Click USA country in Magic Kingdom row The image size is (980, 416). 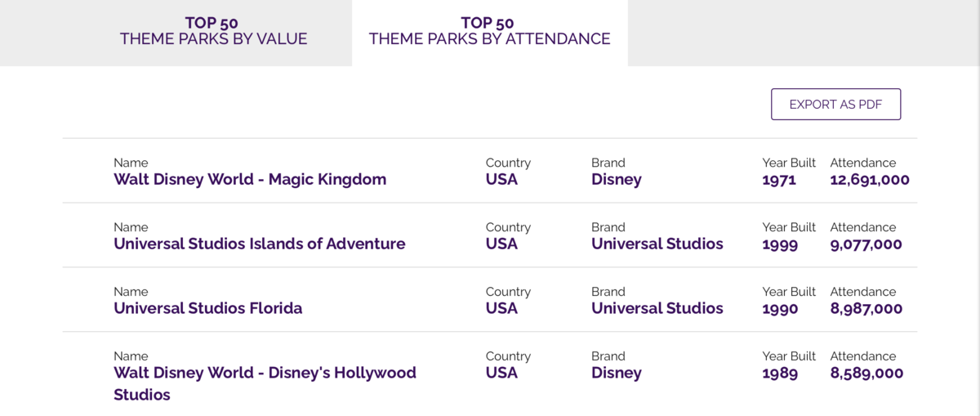501,179
